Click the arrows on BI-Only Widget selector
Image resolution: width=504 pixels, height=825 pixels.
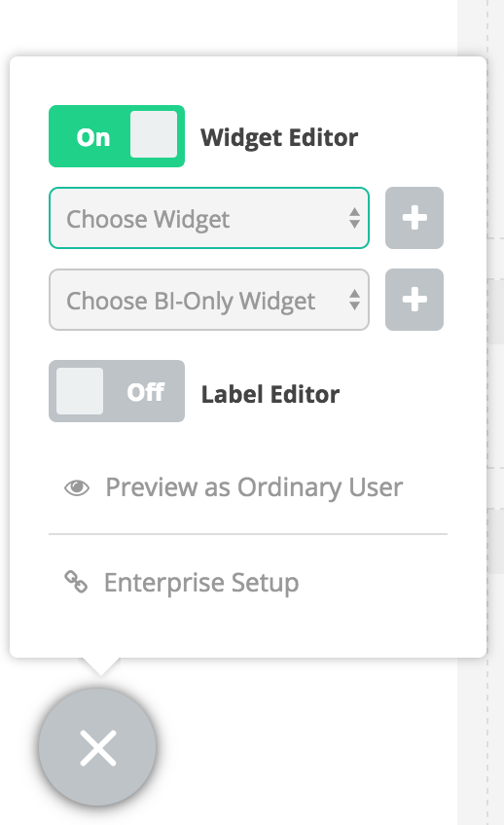(x=354, y=300)
